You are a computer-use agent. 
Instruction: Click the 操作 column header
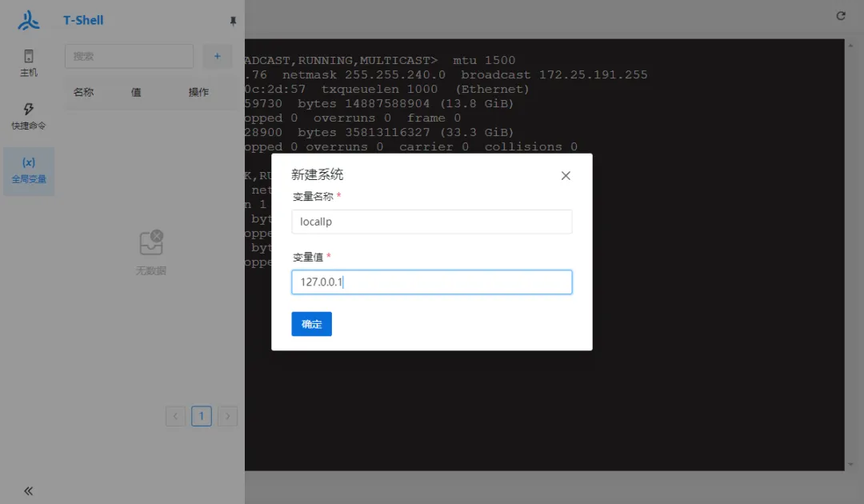pos(198,92)
